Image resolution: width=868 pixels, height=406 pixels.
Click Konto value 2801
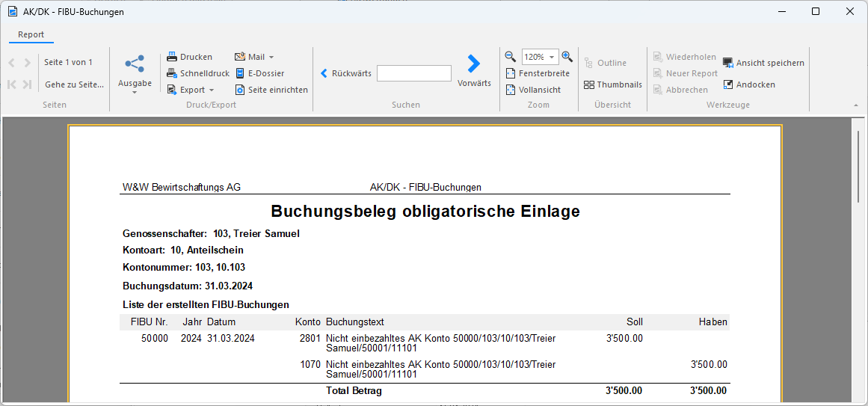[x=310, y=339]
